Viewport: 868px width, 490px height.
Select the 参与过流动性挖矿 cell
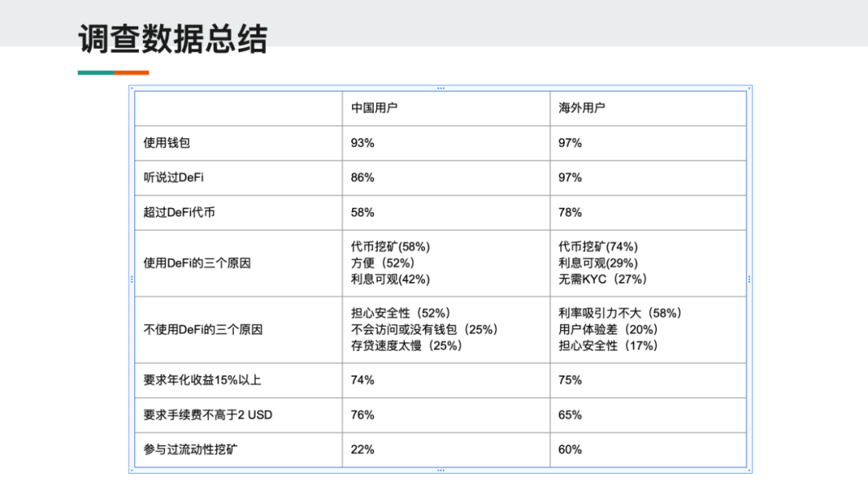239,450
